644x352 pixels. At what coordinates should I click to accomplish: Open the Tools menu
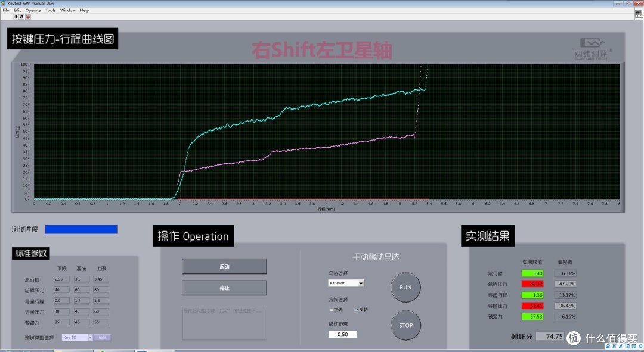tap(51, 10)
